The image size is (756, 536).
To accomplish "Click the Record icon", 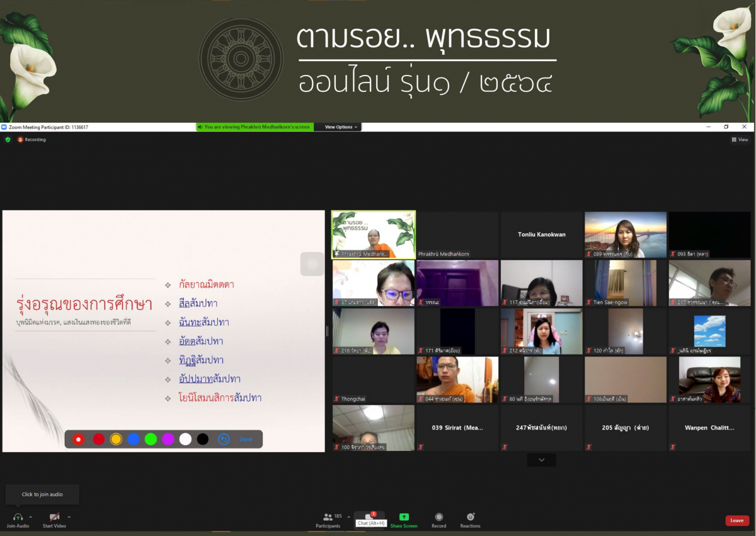I will 439,517.
